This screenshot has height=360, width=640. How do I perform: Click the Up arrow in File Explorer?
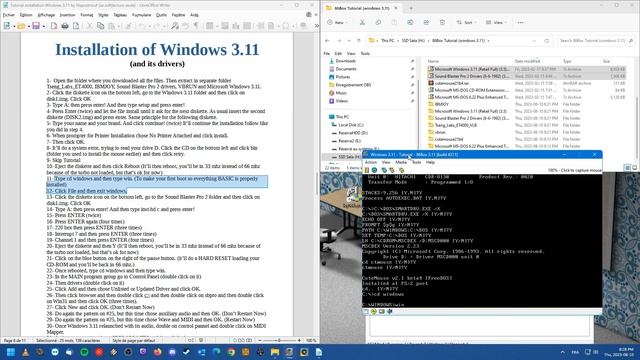359,40
